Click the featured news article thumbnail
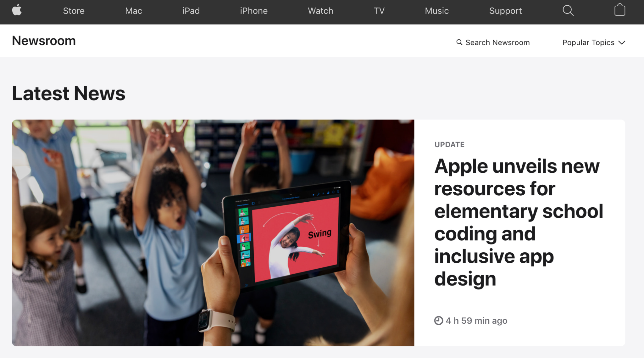This screenshot has height=358, width=644. point(213,226)
